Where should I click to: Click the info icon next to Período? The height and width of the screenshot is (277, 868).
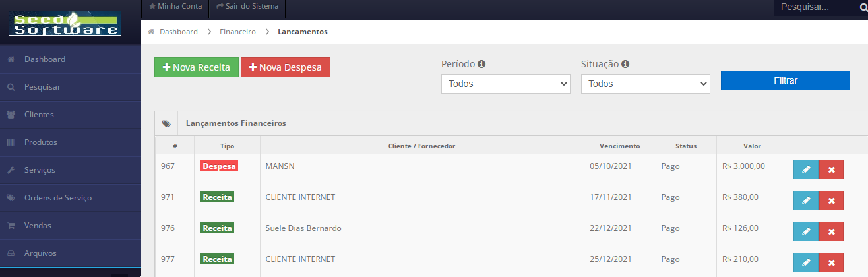click(x=481, y=64)
